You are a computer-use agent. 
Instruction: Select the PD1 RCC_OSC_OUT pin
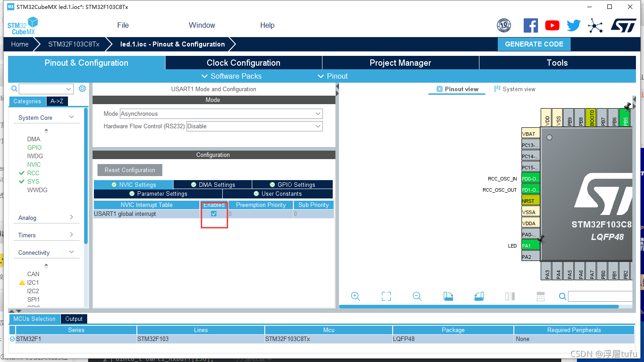point(531,190)
